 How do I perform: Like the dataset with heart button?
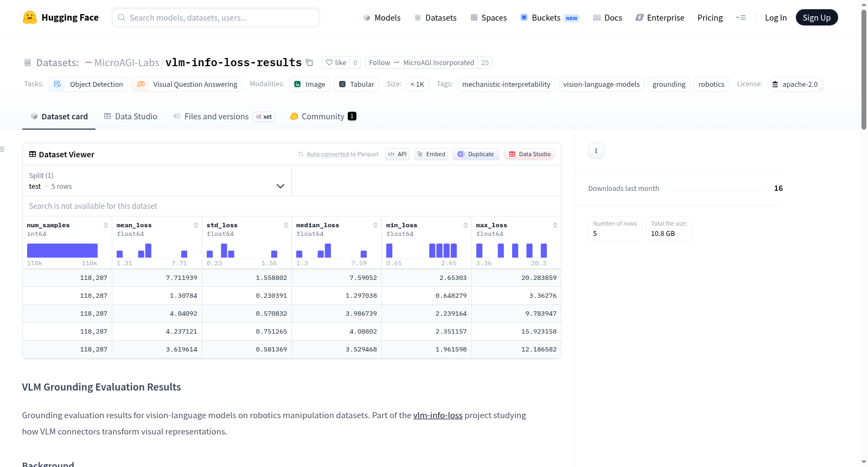336,62
